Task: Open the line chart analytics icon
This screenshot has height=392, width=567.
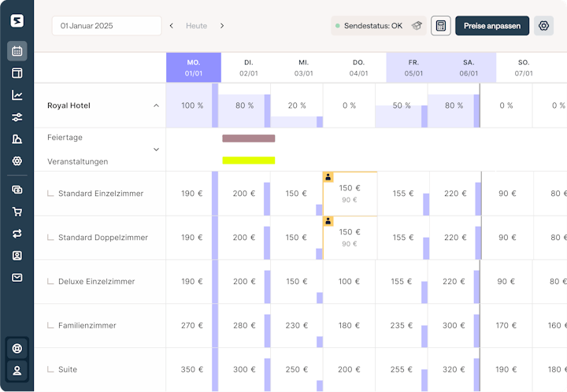Action: point(17,95)
